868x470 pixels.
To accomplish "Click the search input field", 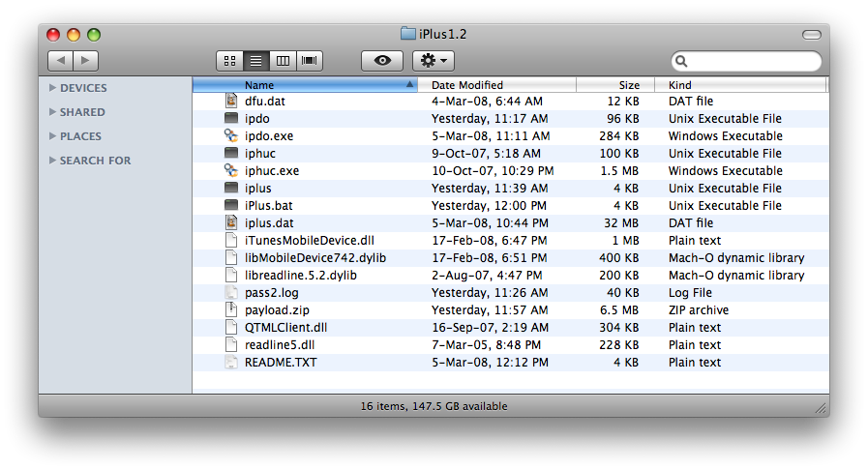I will point(753,61).
